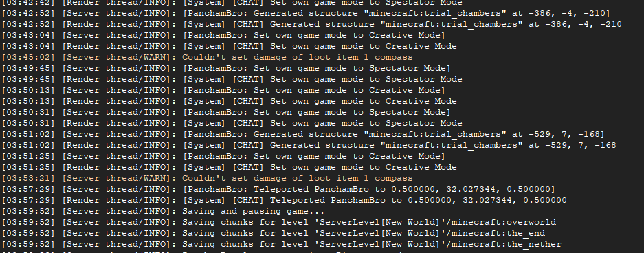Click the timestamp [03:57:29] on the Render thread line

coord(28,201)
